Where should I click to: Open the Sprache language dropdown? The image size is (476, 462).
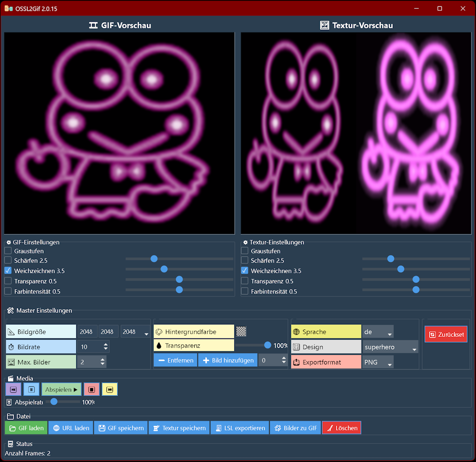click(x=378, y=332)
